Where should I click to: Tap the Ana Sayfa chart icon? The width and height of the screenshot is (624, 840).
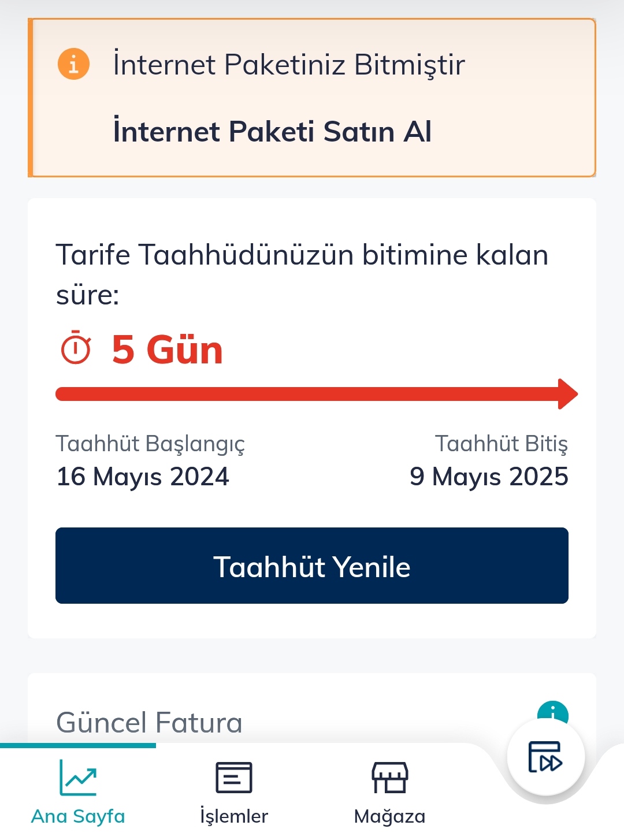(x=78, y=777)
